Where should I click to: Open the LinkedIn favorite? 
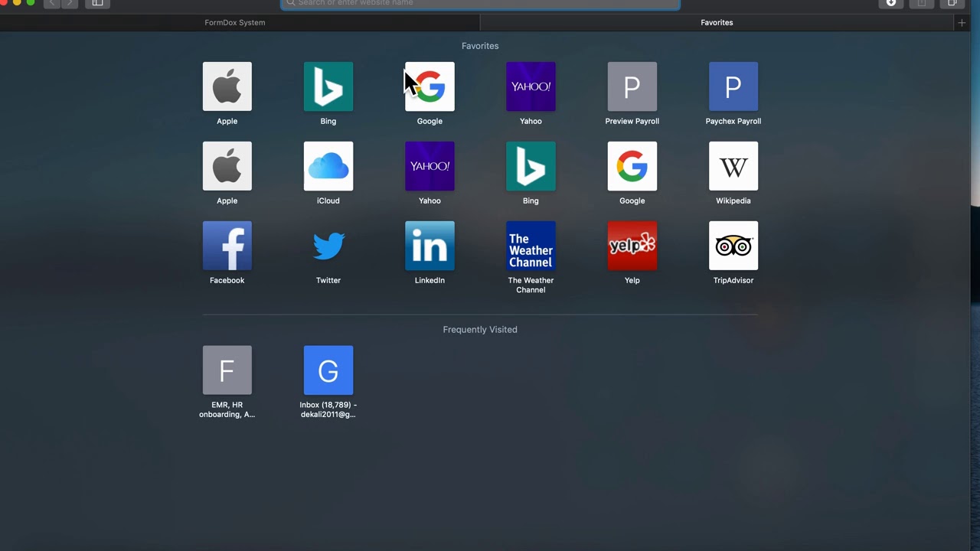click(x=430, y=246)
